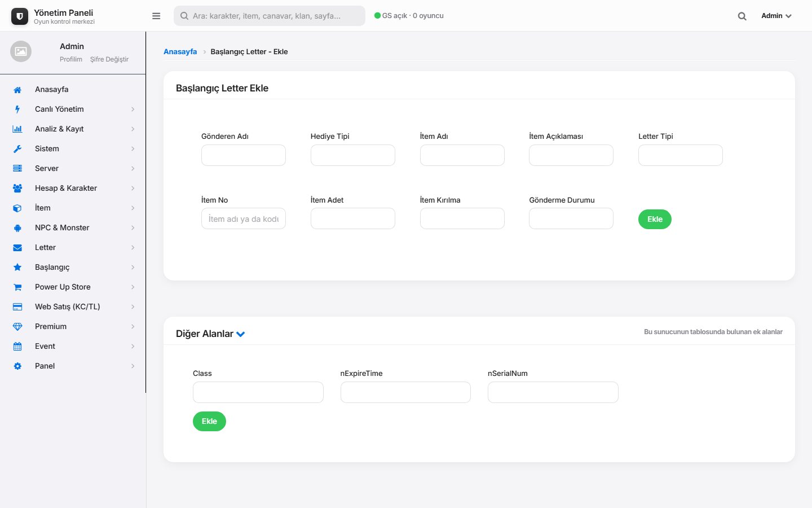Open the Admin dropdown in top bar
812x508 pixels.
click(776, 16)
